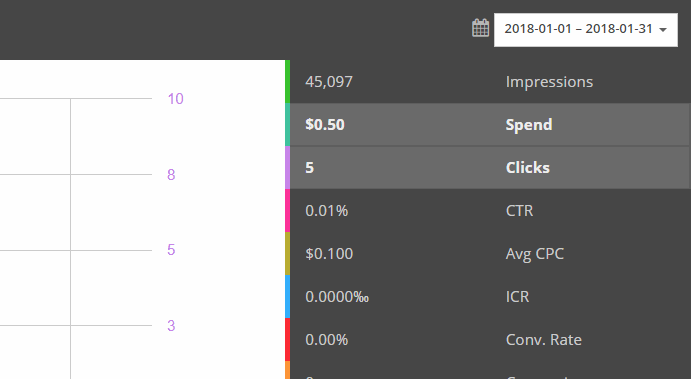Select the ICR metric row
The height and width of the screenshot is (379, 700).
pyautogui.click(x=490, y=297)
